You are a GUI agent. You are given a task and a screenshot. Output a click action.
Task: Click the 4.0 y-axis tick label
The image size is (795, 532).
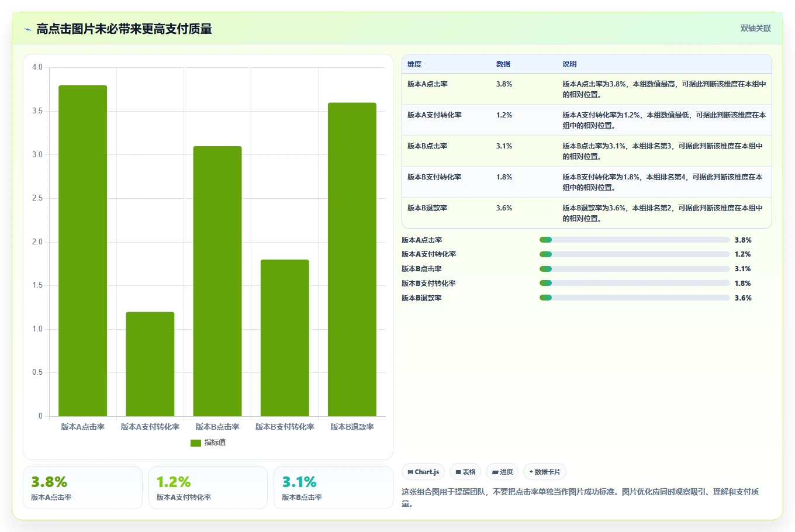[x=37, y=67]
